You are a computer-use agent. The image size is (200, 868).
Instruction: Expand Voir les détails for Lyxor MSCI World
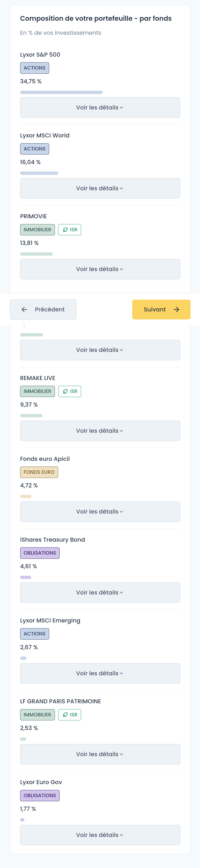(100, 188)
